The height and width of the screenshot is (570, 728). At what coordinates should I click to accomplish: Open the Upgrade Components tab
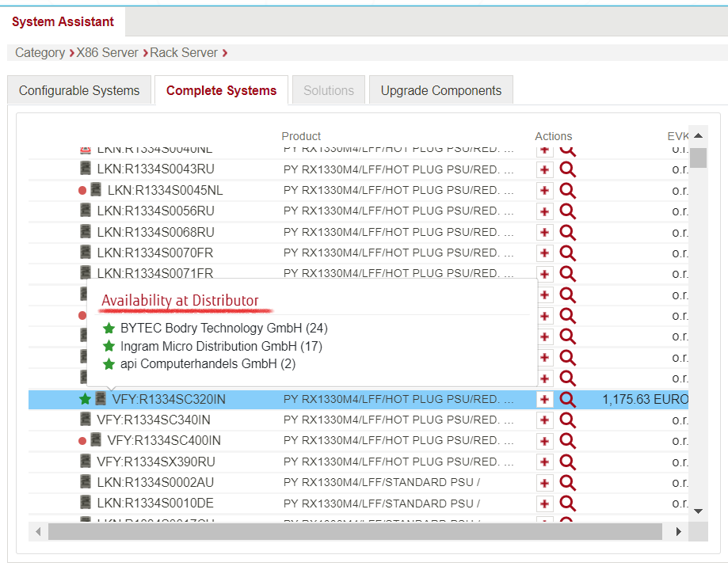[x=441, y=90]
